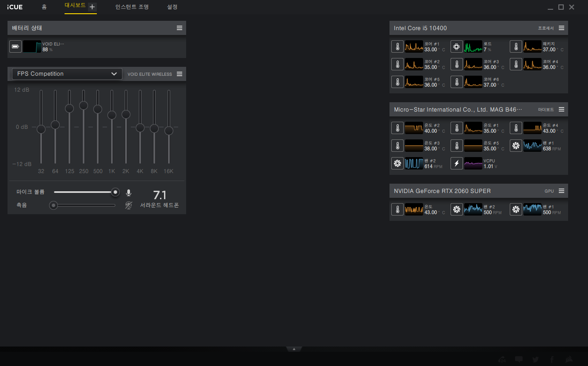The image size is (588, 366).
Task: Open the Facebook icon in bottom bar
Action: [x=552, y=359]
